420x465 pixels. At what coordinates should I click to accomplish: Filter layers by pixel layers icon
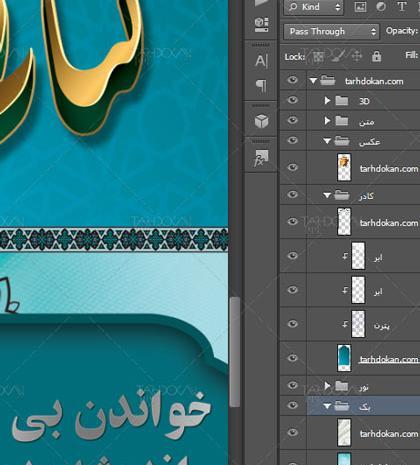click(x=360, y=7)
